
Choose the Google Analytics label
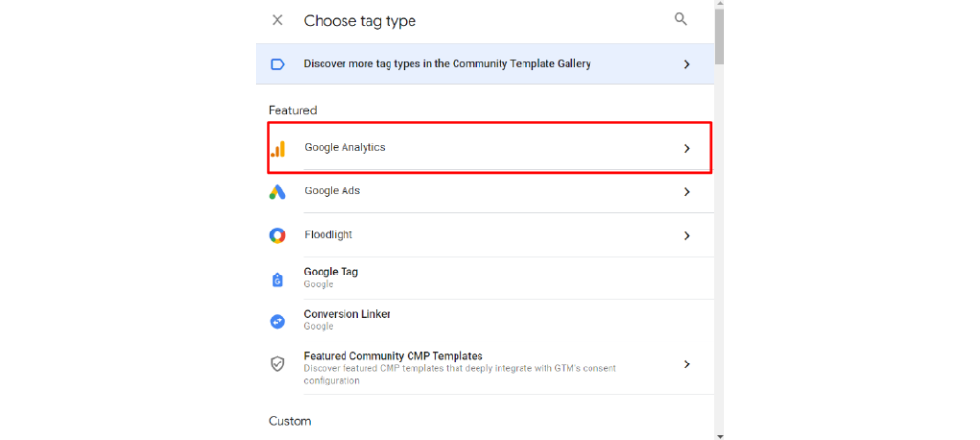(345, 148)
